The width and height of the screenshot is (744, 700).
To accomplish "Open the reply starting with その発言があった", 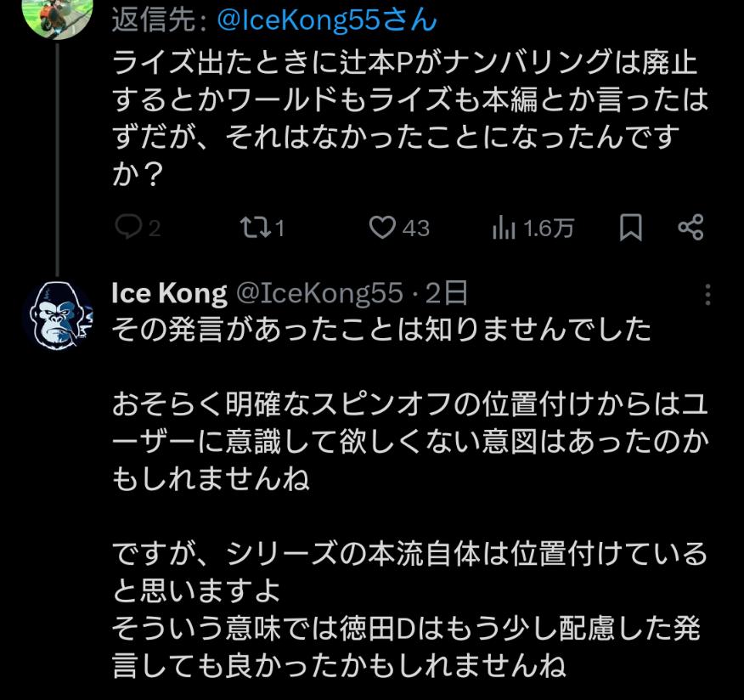I will (380, 330).
